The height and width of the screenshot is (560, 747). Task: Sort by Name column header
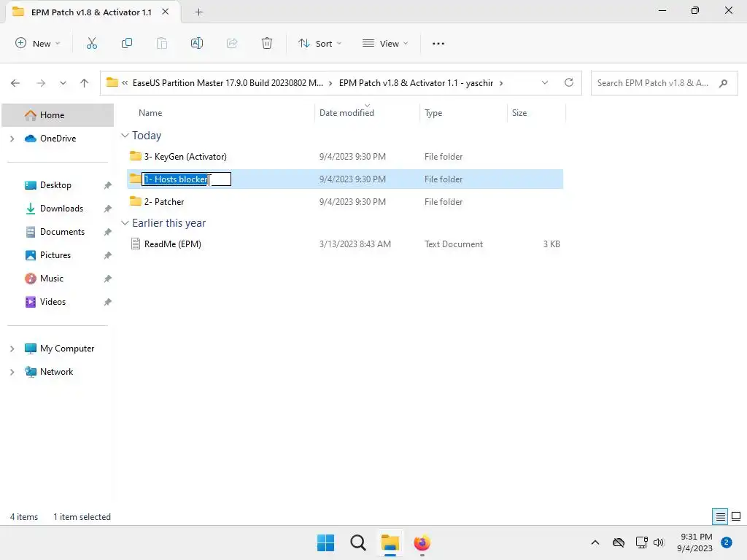tap(150, 113)
